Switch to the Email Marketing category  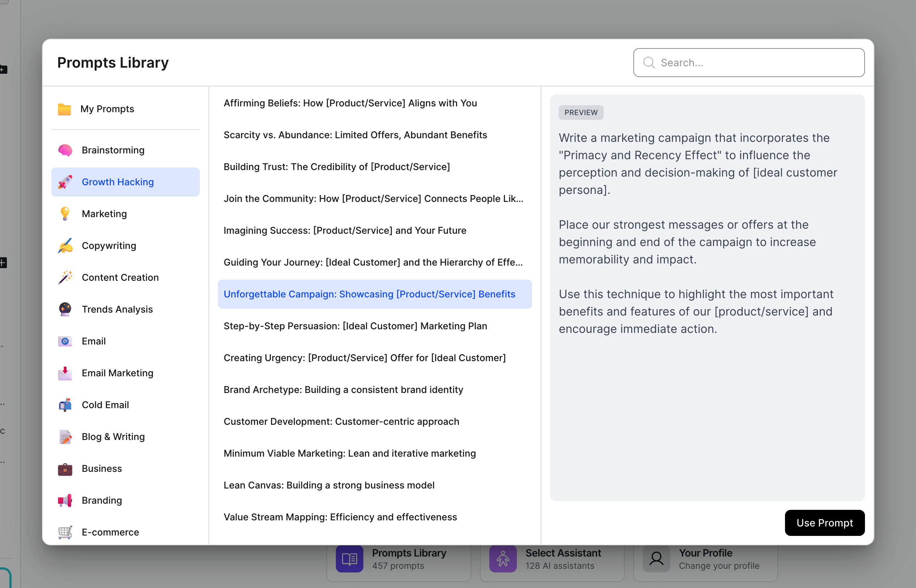[x=117, y=373]
